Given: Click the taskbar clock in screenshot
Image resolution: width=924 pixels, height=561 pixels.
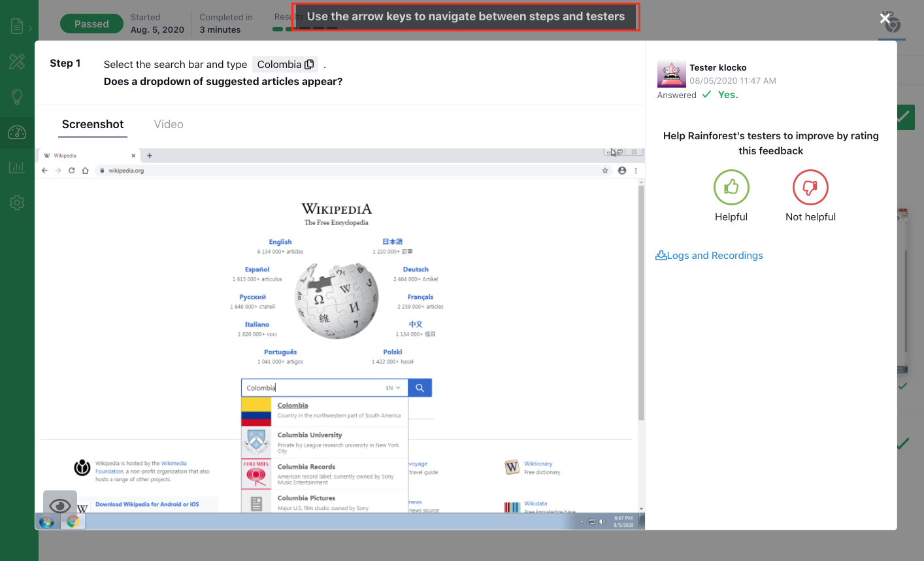Looking at the screenshot, I should click(623, 522).
